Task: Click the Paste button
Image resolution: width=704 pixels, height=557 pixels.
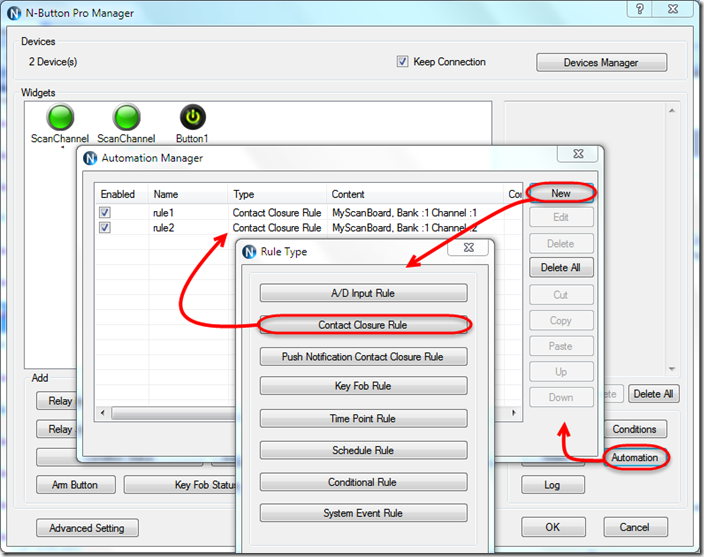Action: (561, 346)
